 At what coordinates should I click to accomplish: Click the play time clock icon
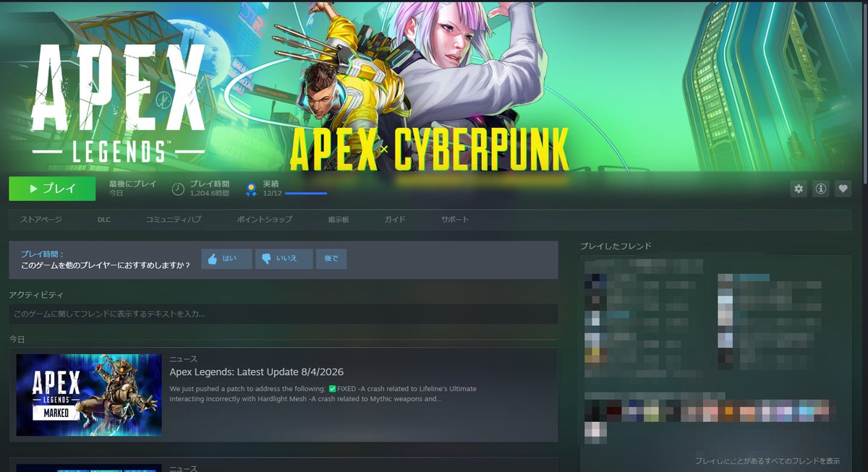pos(178,189)
